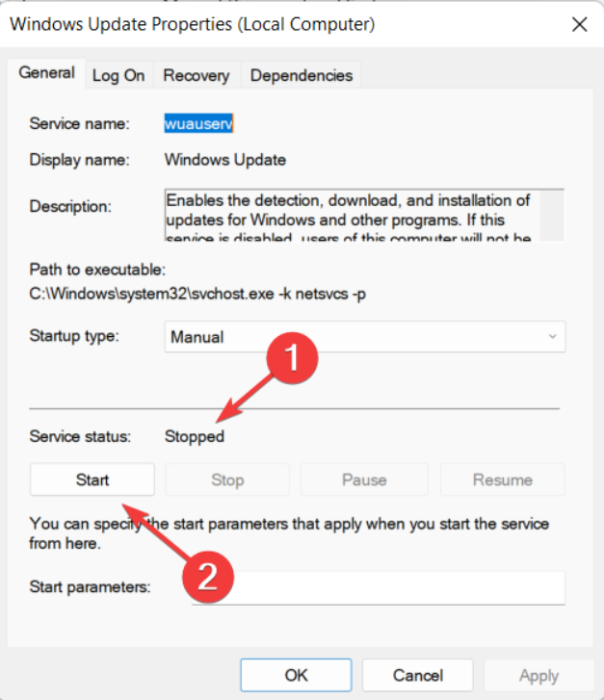
Task: Click the Stop service button
Action: pyautogui.click(x=227, y=480)
